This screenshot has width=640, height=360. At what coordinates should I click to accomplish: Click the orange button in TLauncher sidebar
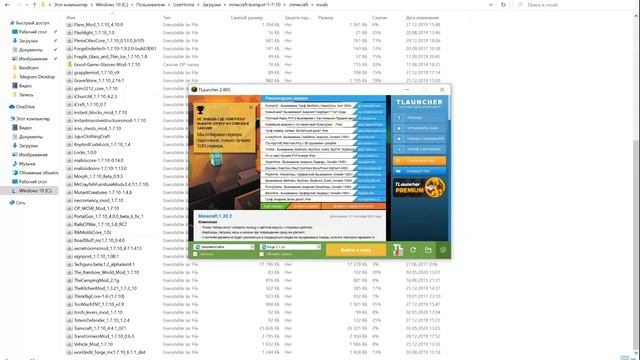pos(419,160)
